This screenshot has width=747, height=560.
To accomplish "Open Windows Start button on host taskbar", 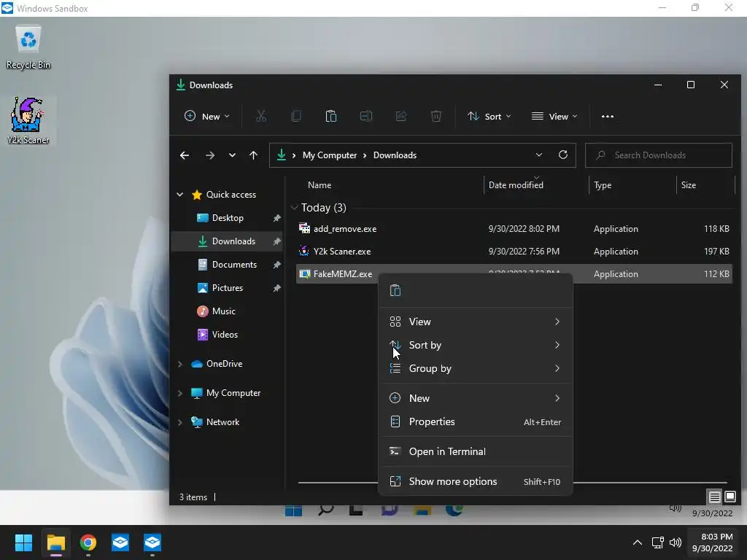I will click(x=23, y=542).
